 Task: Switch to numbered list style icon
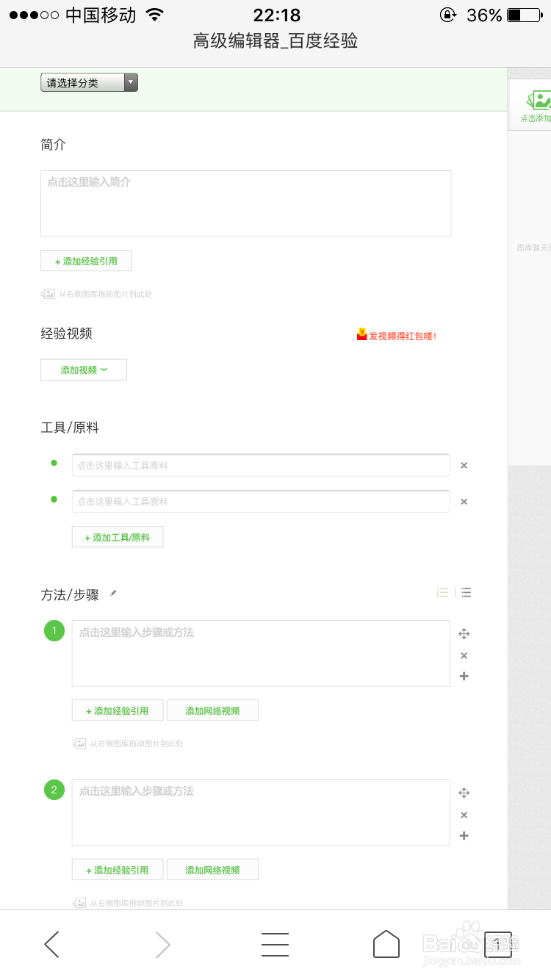pos(442,593)
